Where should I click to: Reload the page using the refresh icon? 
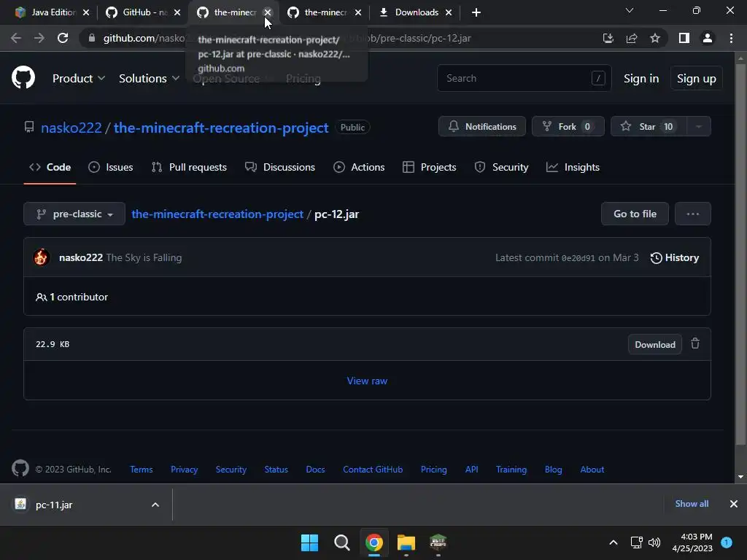click(x=63, y=38)
